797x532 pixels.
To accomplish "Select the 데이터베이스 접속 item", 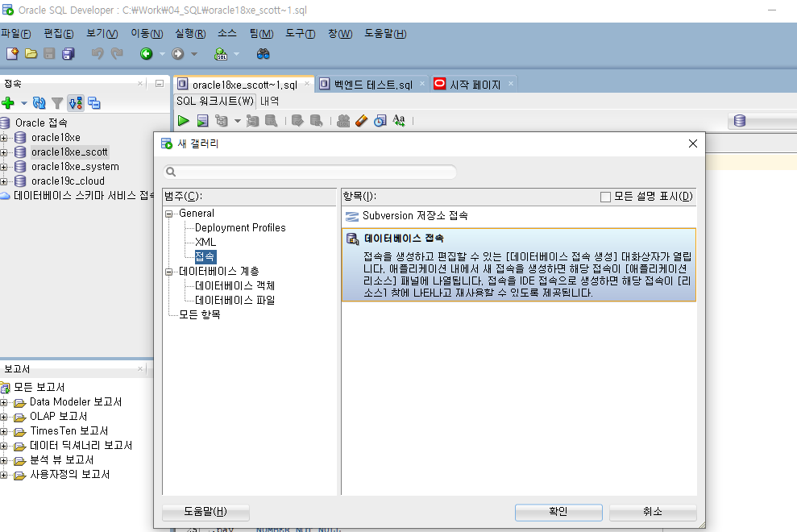I will (x=518, y=265).
